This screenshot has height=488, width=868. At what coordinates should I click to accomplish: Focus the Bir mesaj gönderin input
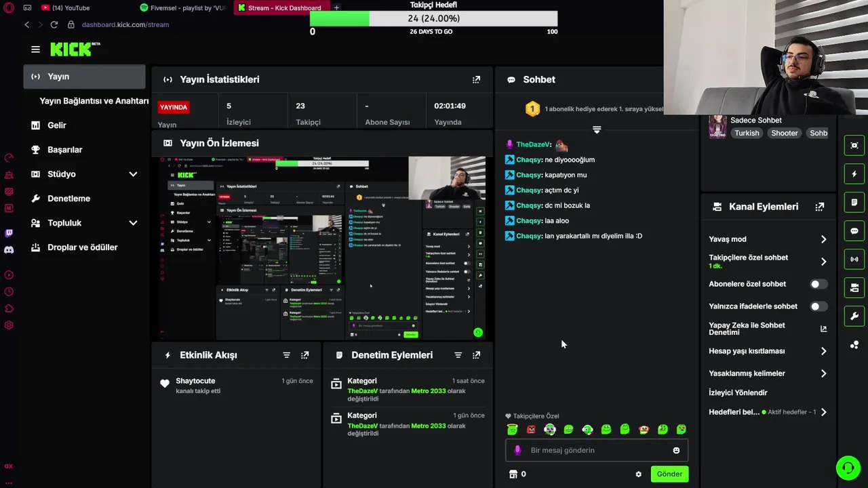(597, 451)
